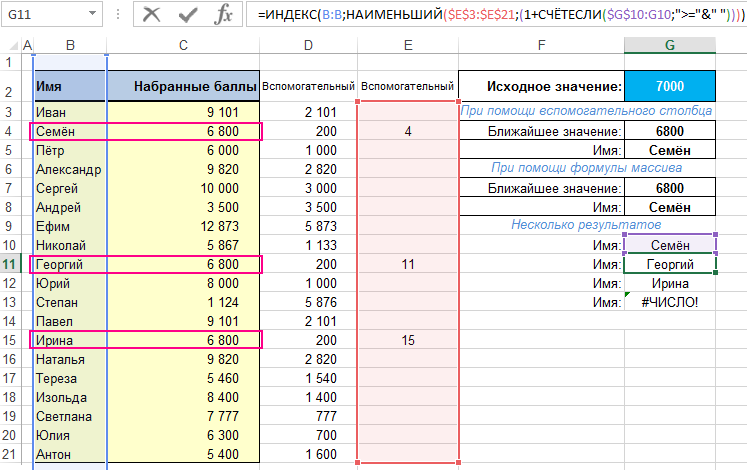Image resolution: width=747 pixels, height=470 pixels.
Task: Select the cell with name 'Александр'
Action: 70,170
